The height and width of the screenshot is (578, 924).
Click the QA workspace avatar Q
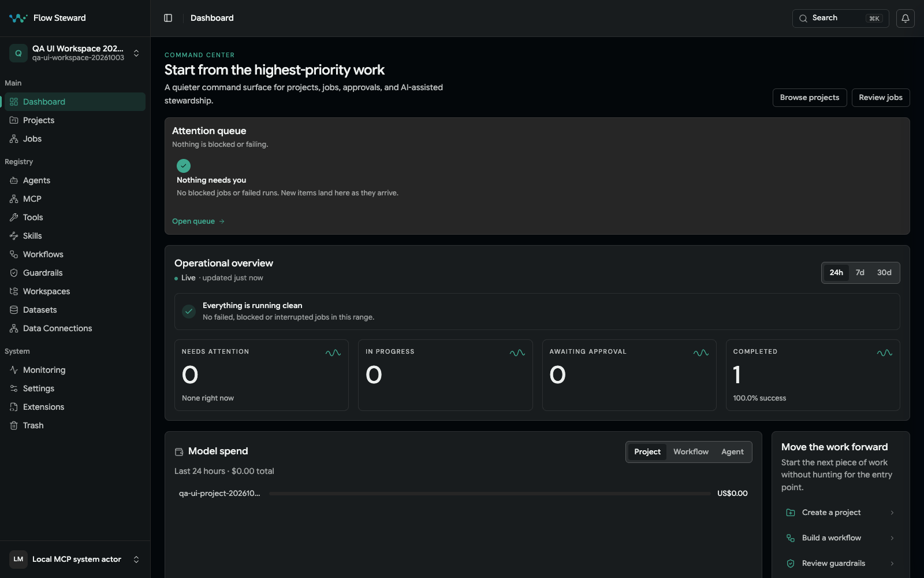point(18,53)
